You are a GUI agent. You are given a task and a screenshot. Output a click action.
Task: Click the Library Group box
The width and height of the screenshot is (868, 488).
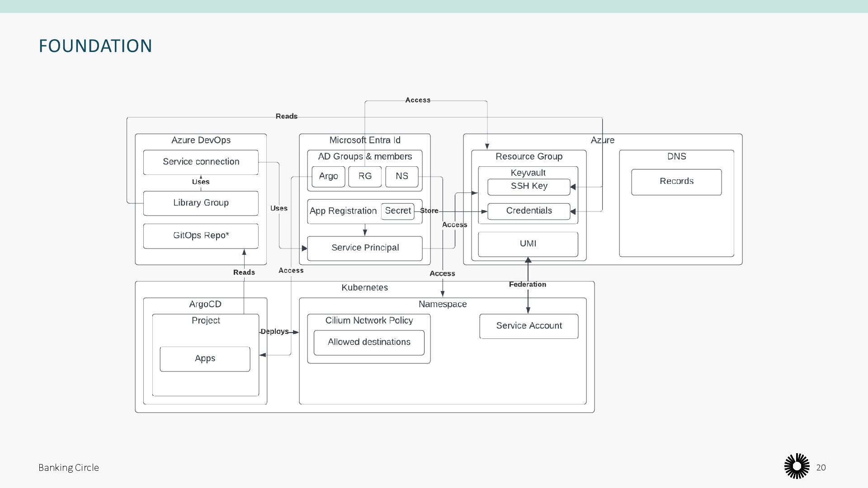201,203
